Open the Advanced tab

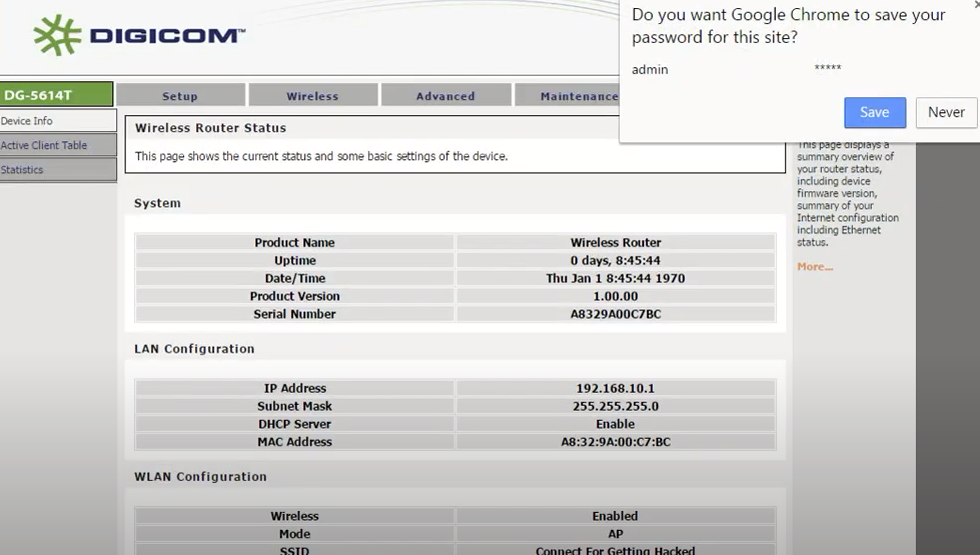coord(445,96)
